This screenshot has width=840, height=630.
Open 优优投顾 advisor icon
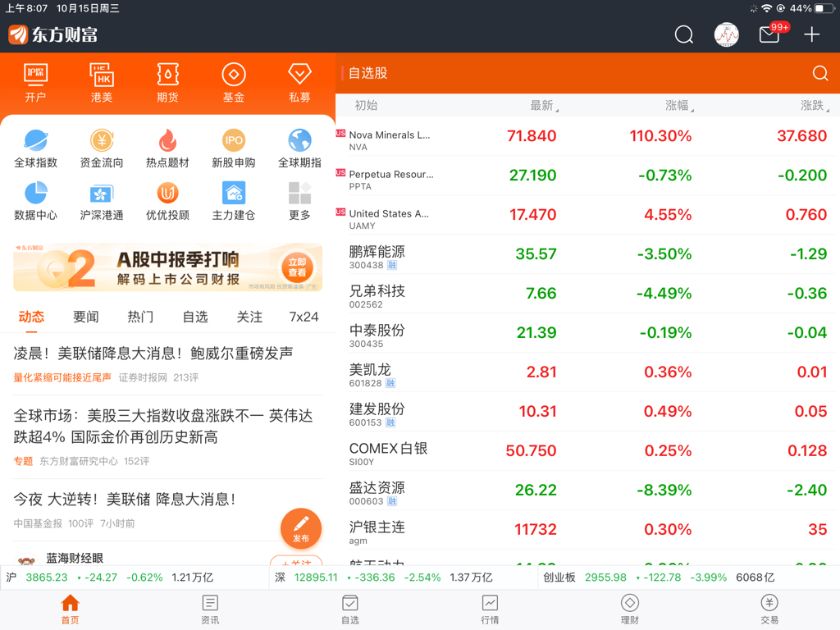click(167, 201)
